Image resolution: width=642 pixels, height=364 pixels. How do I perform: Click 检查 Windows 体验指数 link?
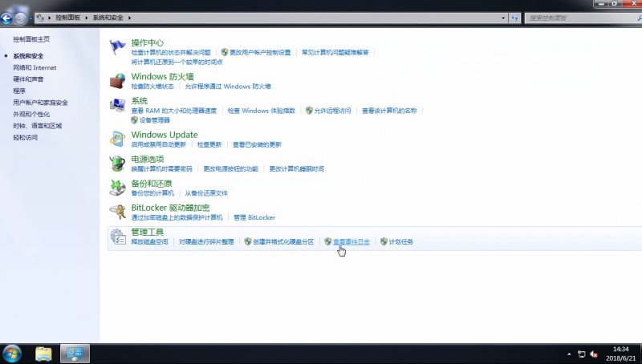click(262, 111)
